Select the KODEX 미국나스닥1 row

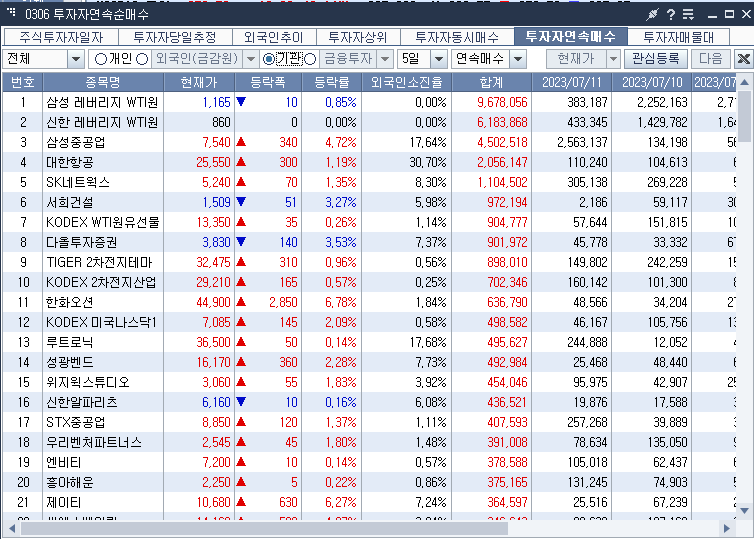pyautogui.click(x=369, y=322)
